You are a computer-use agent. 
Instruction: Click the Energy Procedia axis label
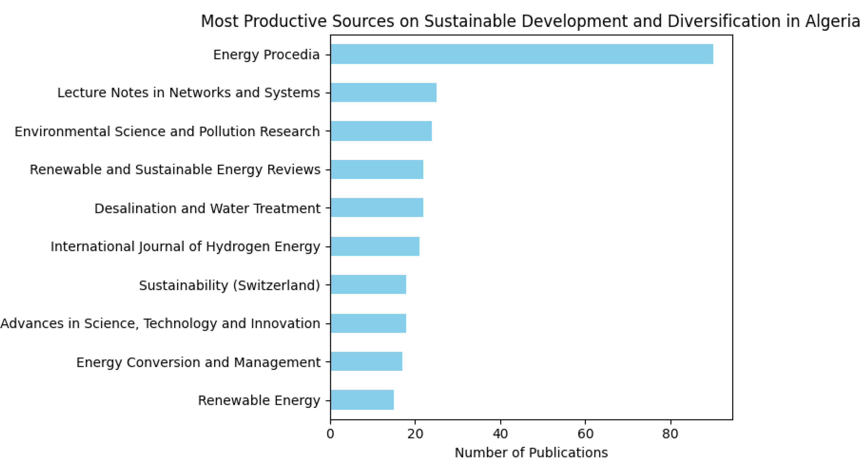(266, 55)
